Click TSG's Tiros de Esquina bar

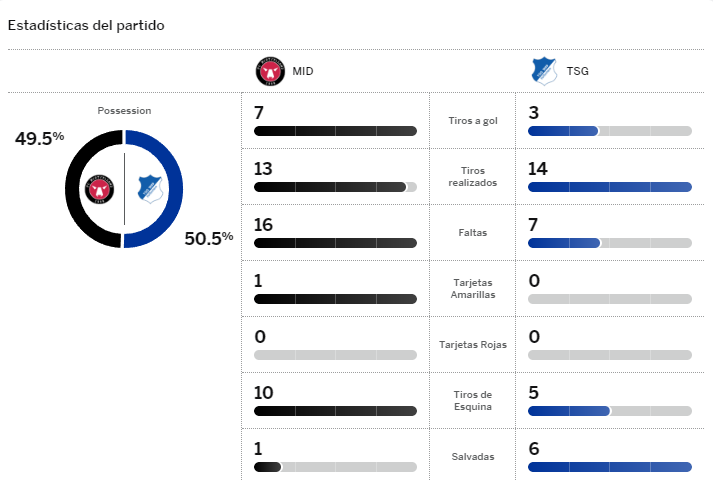609,411
